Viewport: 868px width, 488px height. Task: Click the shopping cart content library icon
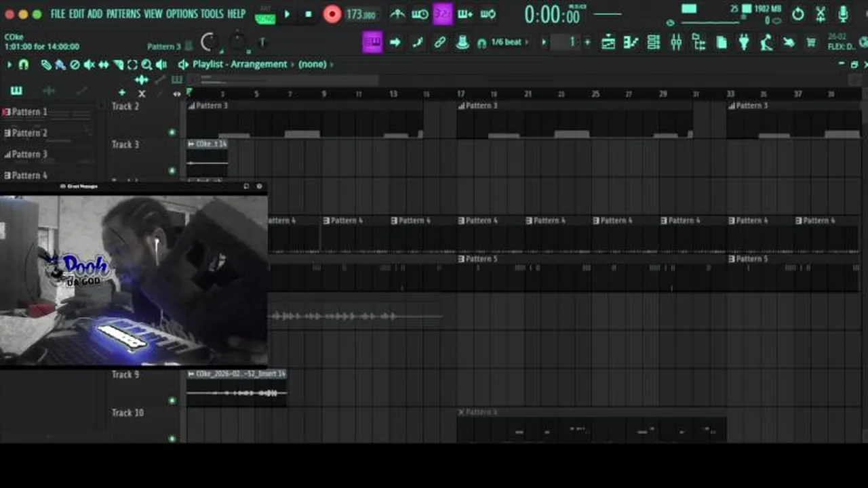coord(810,43)
